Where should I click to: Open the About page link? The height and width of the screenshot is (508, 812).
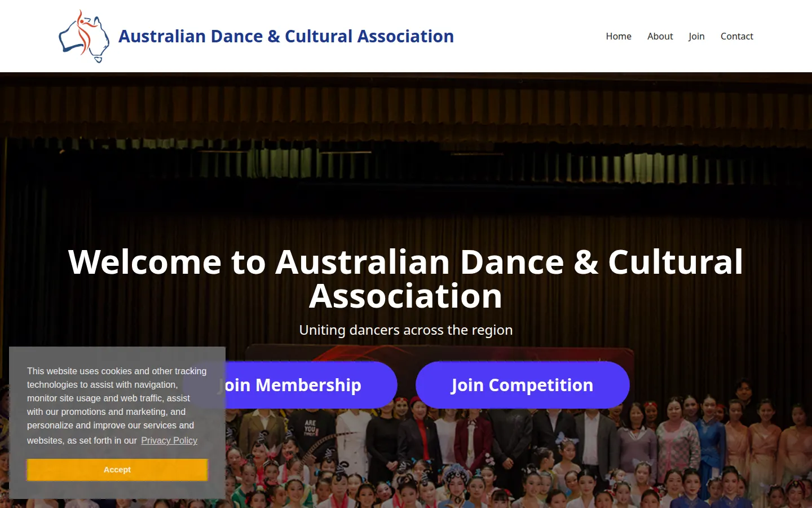[x=660, y=36]
